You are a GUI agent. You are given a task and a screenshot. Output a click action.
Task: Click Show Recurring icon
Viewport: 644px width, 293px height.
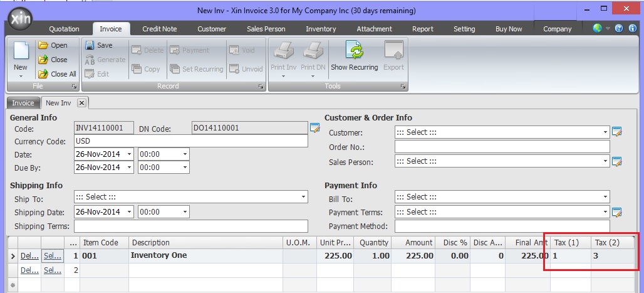[355, 51]
